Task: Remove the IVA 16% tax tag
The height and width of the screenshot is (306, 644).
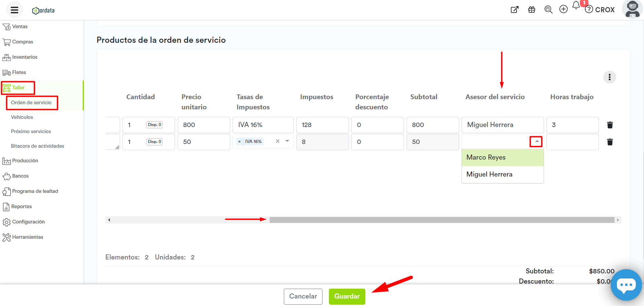Action: point(239,142)
